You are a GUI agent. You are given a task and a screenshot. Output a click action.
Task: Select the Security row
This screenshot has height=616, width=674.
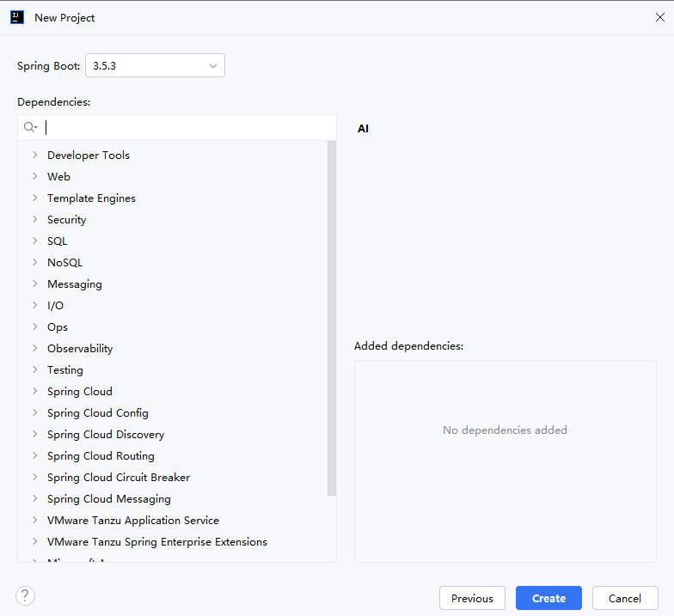[x=172, y=220]
